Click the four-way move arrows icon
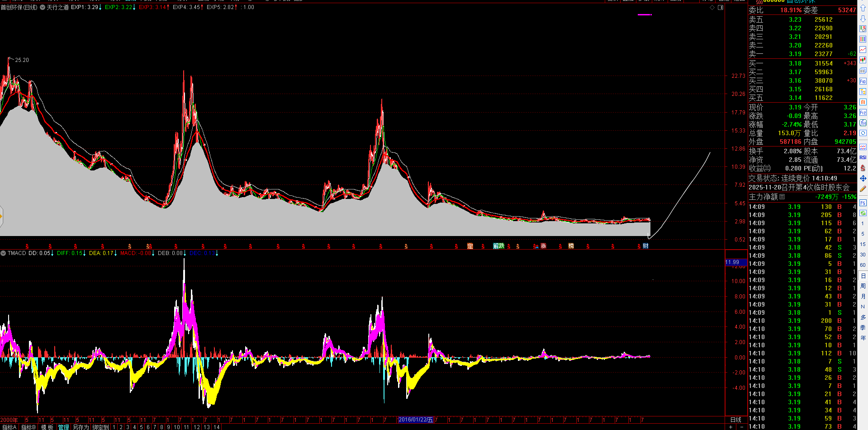 863,178
